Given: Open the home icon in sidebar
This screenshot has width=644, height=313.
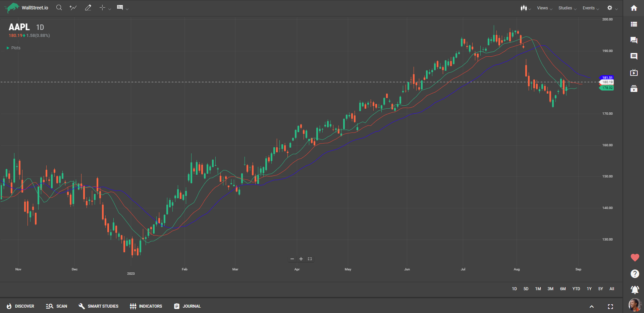Looking at the screenshot, I should (x=634, y=8).
